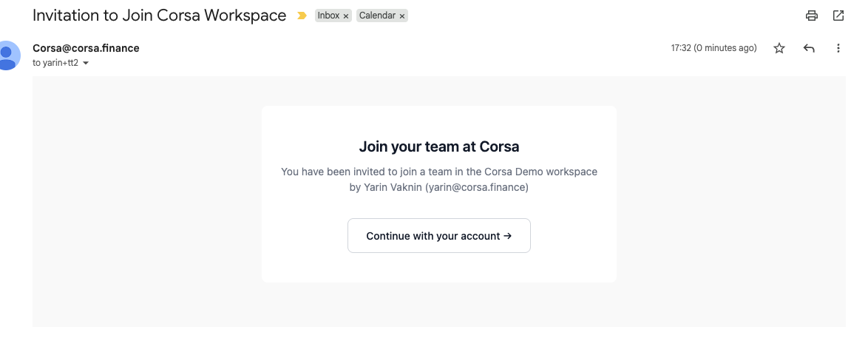Click the invitation description paragraph text

pos(439,179)
